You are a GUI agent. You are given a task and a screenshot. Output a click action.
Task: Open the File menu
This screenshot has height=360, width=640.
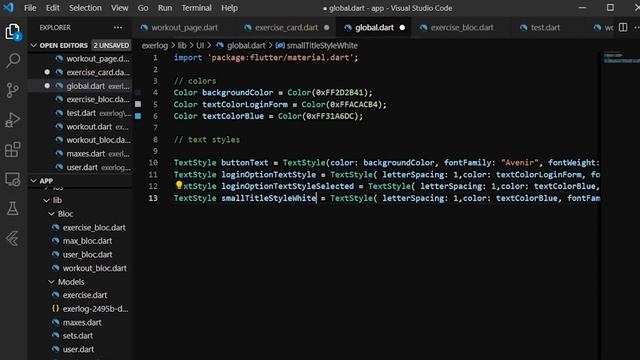tap(30, 8)
